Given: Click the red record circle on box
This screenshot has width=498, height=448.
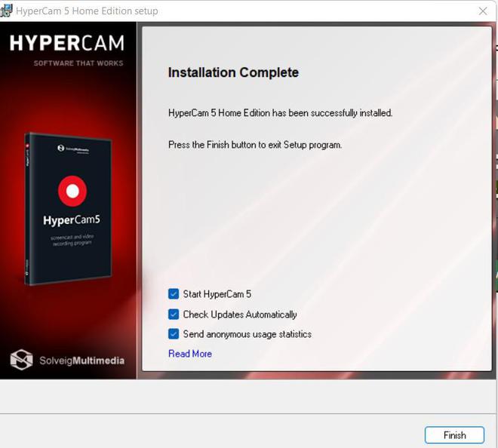Looking at the screenshot, I should coord(72,191).
